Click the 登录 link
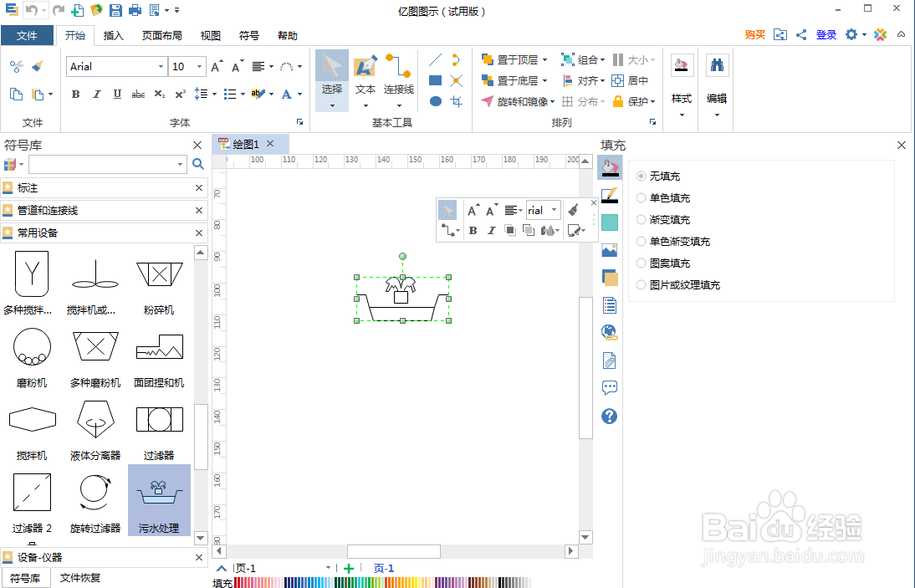915x588 pixels. [x=826, y=34]
